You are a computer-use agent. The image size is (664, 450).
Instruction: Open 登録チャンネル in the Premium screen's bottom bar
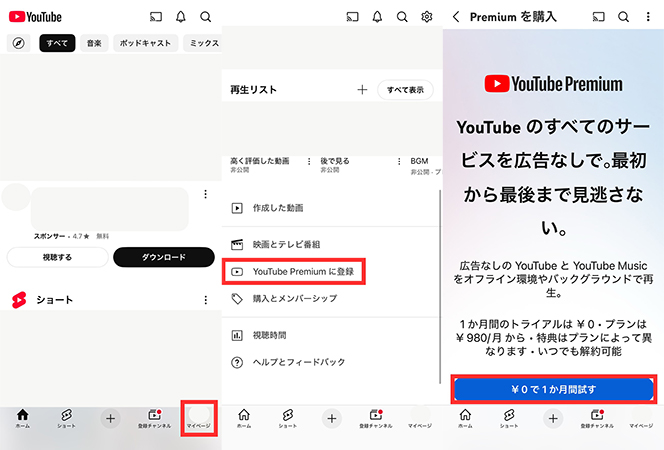pyautogui.click(x=597, y=419)
